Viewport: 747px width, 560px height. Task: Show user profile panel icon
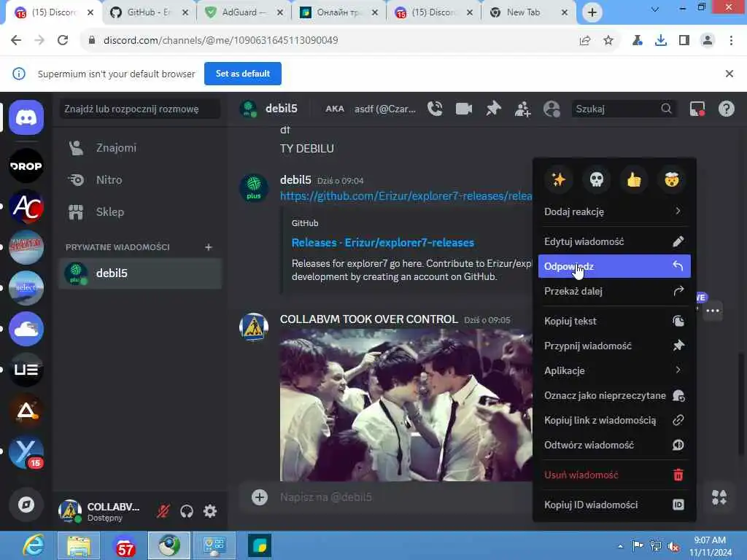(551, 109)
